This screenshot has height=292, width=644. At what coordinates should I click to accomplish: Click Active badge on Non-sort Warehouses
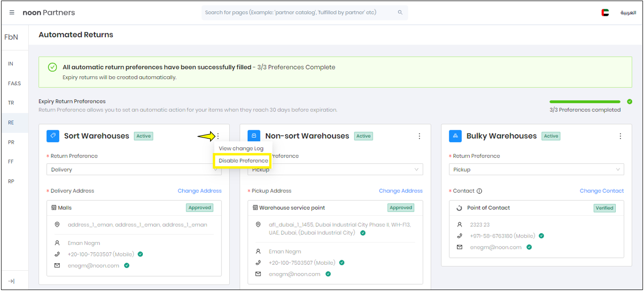(363, 136)
